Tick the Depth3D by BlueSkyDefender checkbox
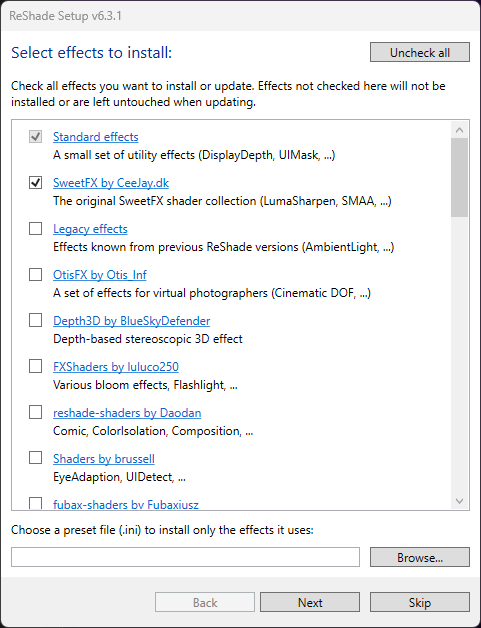 pos(36,320)
